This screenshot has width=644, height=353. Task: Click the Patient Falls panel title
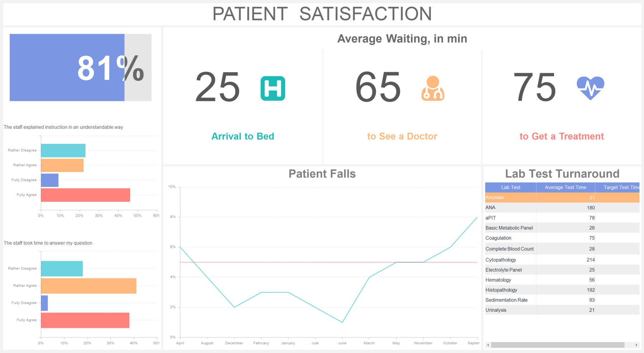[x=322, y=174]
